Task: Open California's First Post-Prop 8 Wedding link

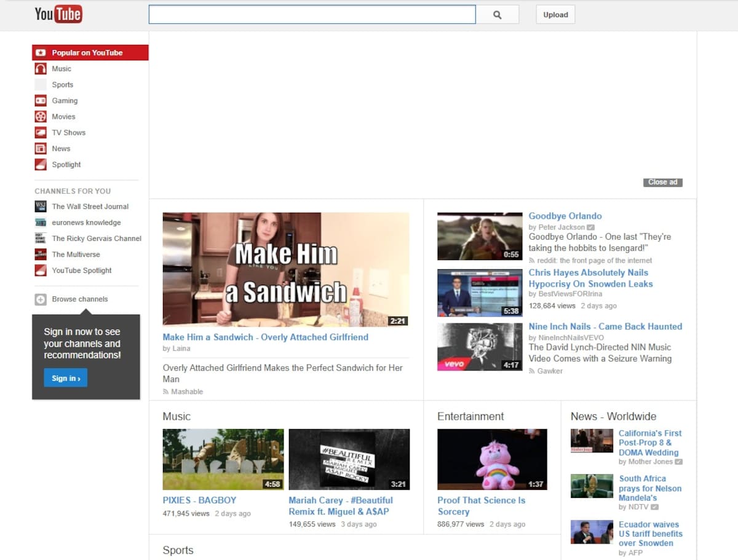Action: coord(650,443)
